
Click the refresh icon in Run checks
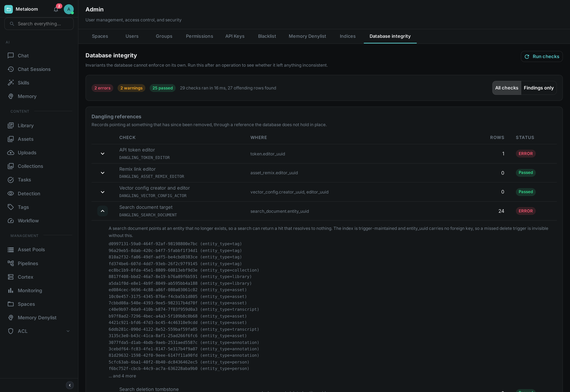[527, 57]
